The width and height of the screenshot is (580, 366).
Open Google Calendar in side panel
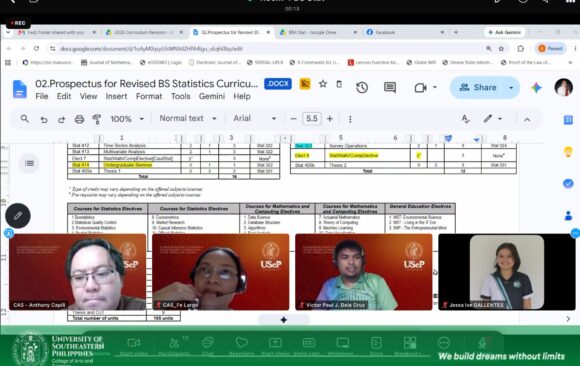point(568,120)
